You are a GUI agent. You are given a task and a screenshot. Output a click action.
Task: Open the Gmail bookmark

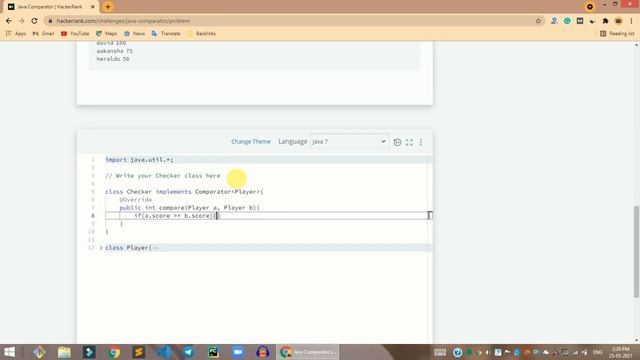point(43,33)
